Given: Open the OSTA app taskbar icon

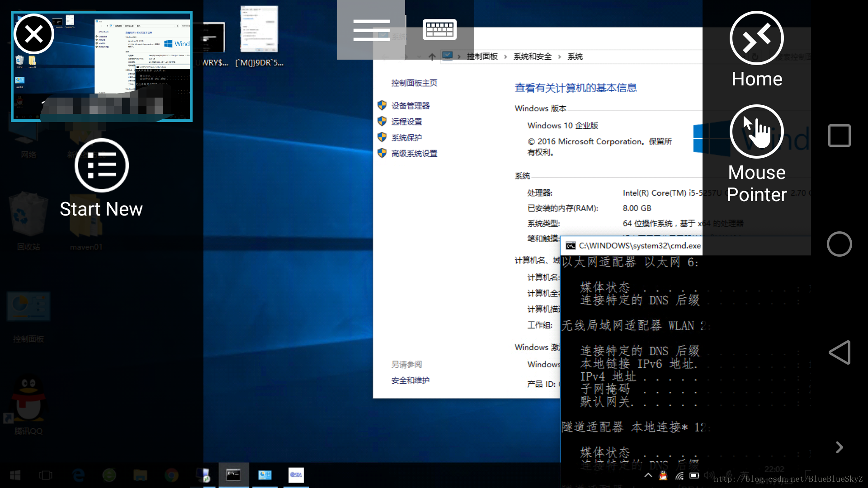Looking at the screenshot, I should coord(296,475).
